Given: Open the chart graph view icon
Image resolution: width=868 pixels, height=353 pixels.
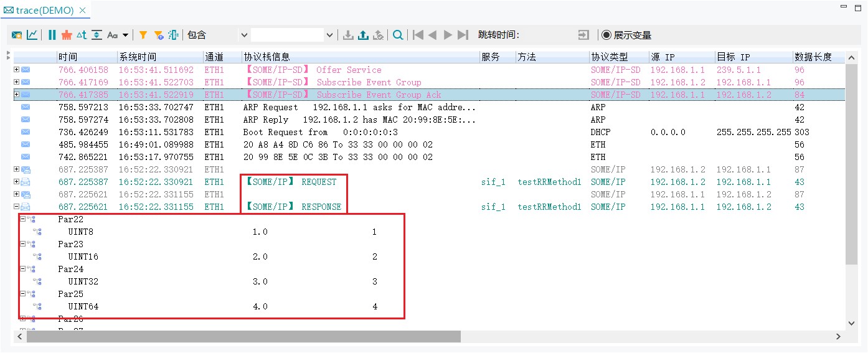Looking at the screenshot, I should (32, 35).
